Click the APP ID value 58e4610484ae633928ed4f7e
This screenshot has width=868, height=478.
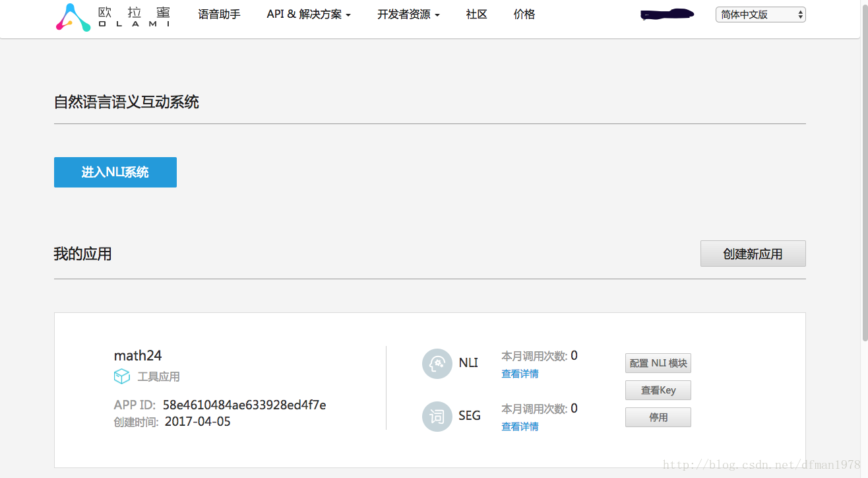tap(244, 405)
